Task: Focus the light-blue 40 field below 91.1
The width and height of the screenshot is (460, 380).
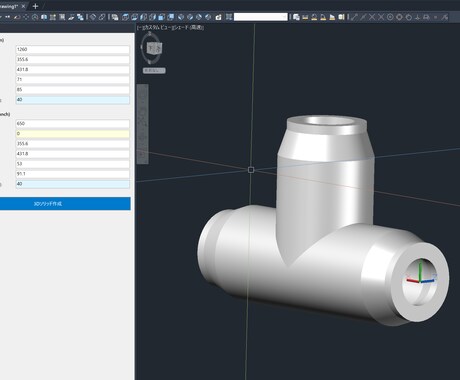Action: click(73, 184)
